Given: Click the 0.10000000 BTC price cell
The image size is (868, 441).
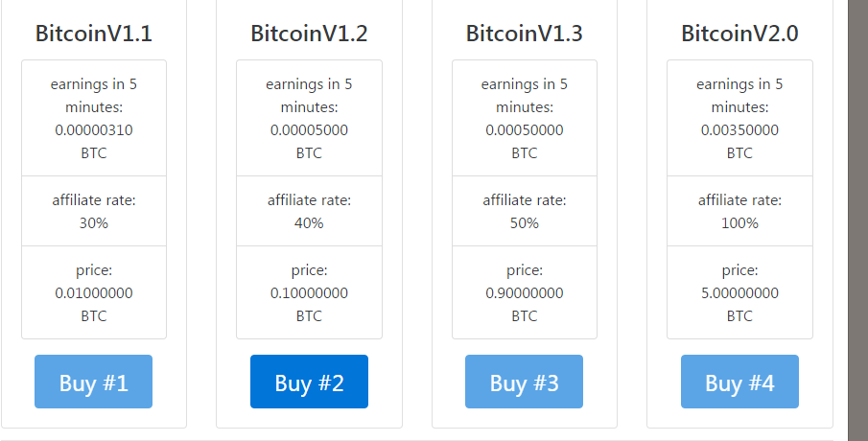Looking at the screenshot, I should coord(309,292).
